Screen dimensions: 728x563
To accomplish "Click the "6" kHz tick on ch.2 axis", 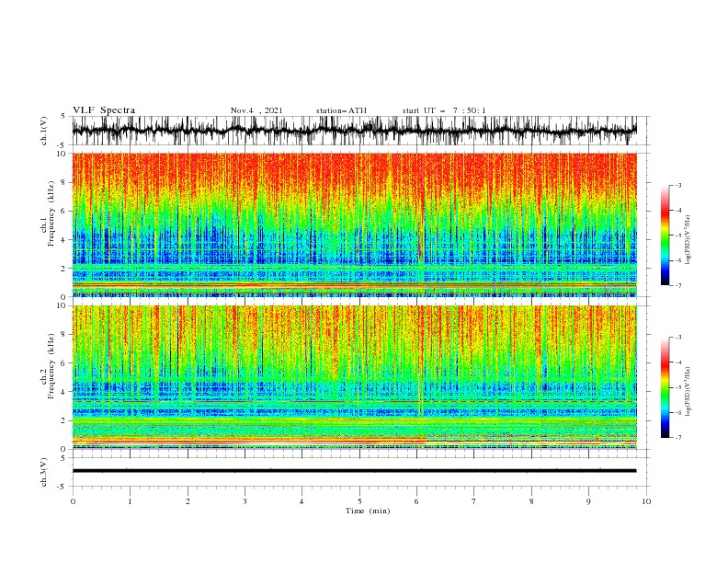I will coord(64,363).
